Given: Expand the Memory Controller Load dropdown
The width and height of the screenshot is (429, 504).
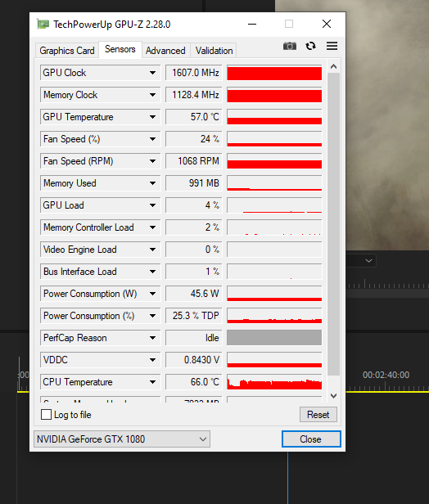Looking at the screenshot, I should (x=153, y=227).
